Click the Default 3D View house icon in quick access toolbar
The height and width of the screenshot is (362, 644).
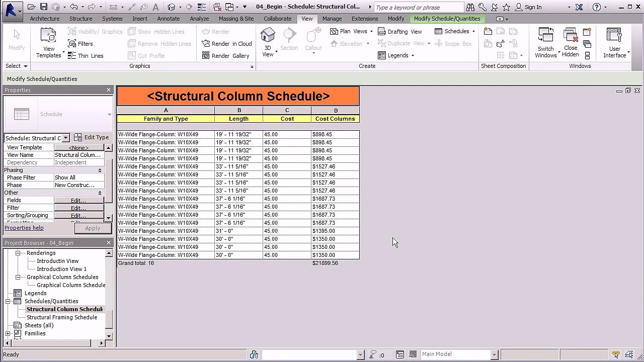[172, 7]
